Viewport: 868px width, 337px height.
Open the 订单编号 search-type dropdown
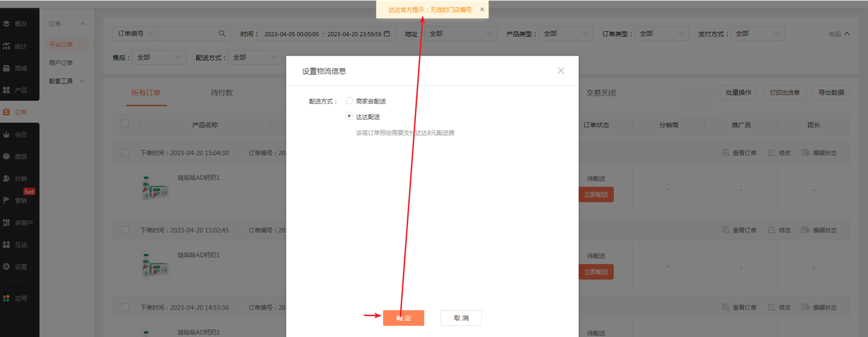tap(135, 33)
